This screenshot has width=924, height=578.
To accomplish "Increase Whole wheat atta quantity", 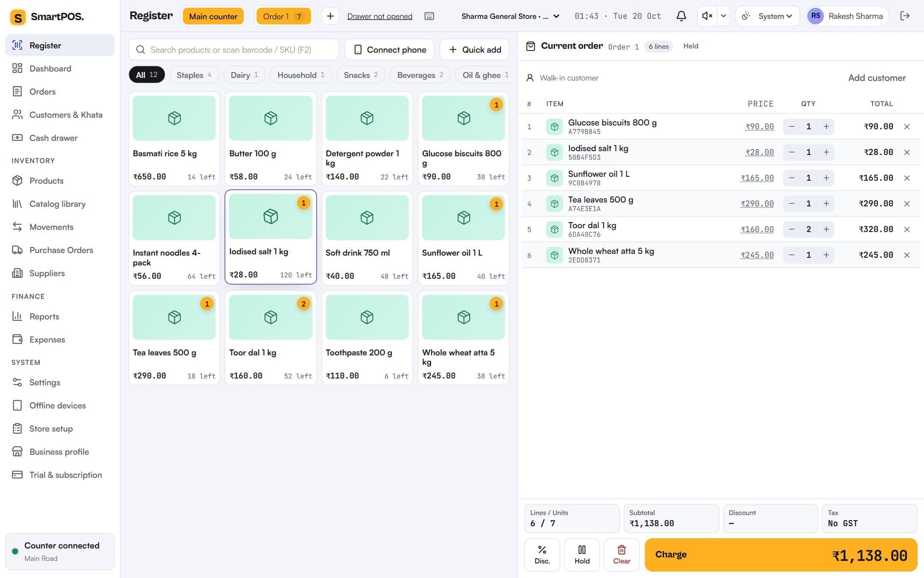I will [x=826, y=255].
